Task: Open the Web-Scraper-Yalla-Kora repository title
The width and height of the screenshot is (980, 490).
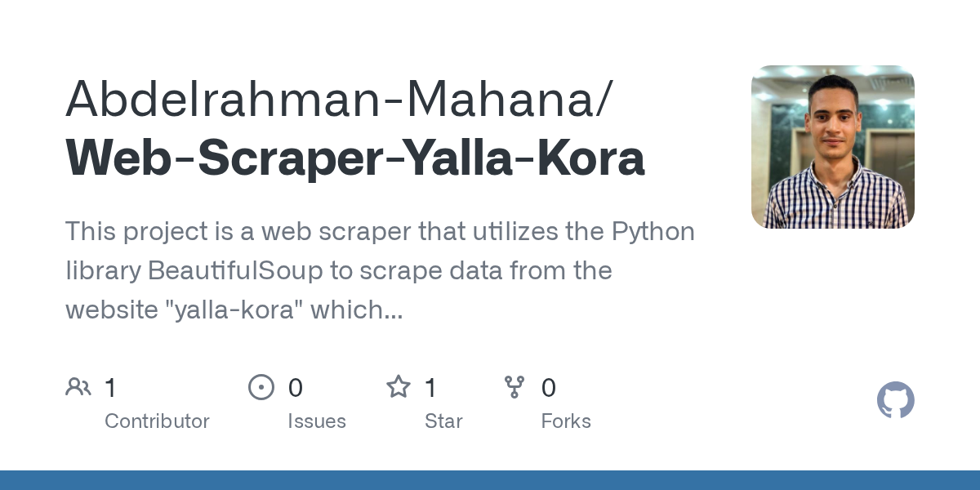Action: click(x=355, y=158)
